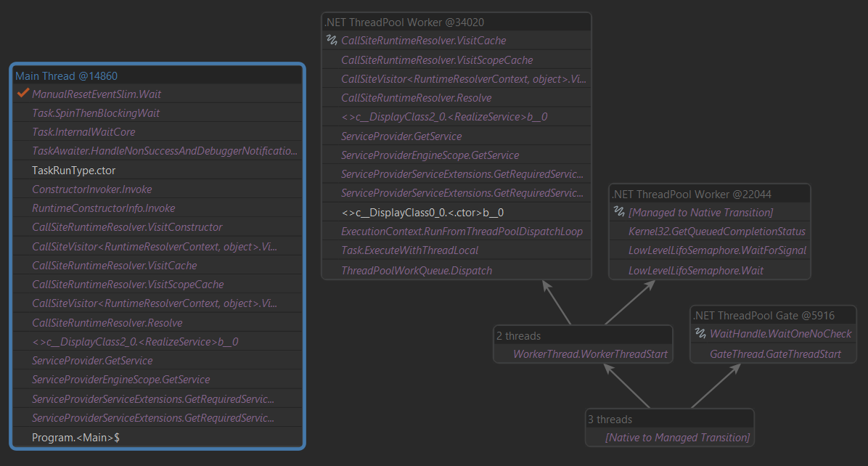The image size is (868, 466).
Task: Select the Kernel32.GetQueuedCompletionStatus frame
Action: pyautogui.click(x=726, y=231)
